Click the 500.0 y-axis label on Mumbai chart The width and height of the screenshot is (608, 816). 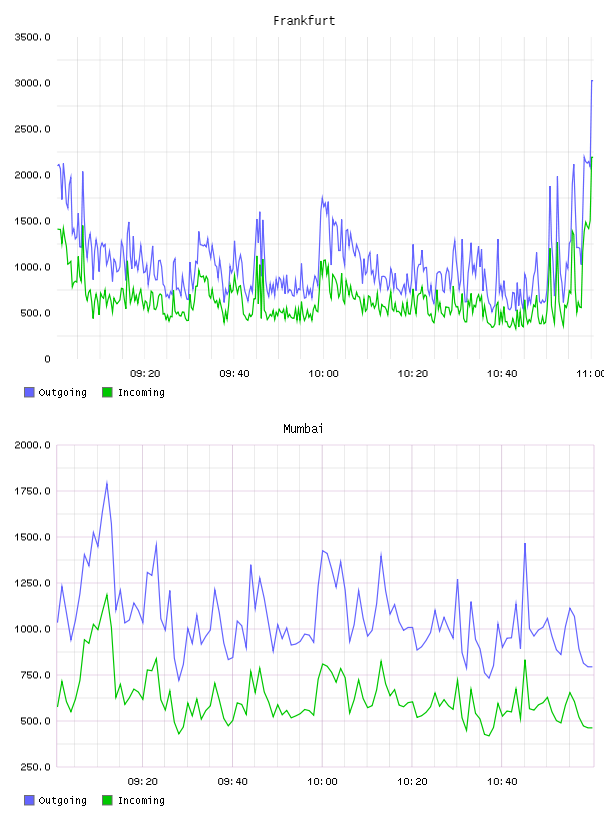tap(35, 721)
